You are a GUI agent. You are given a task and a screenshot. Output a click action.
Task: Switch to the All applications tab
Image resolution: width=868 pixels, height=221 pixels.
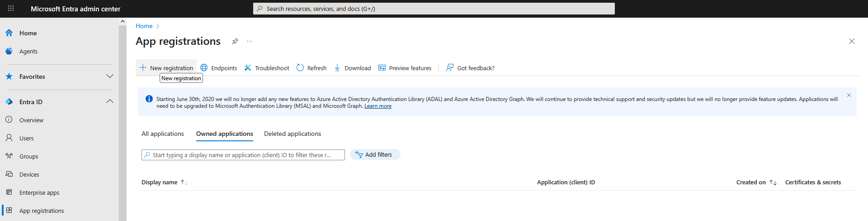tap(163, 134)
